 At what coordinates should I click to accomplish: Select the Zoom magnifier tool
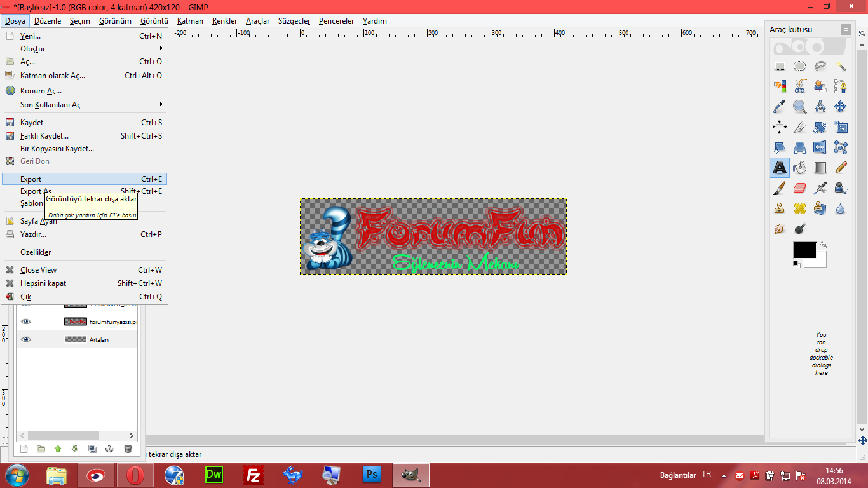coord(800,107)
